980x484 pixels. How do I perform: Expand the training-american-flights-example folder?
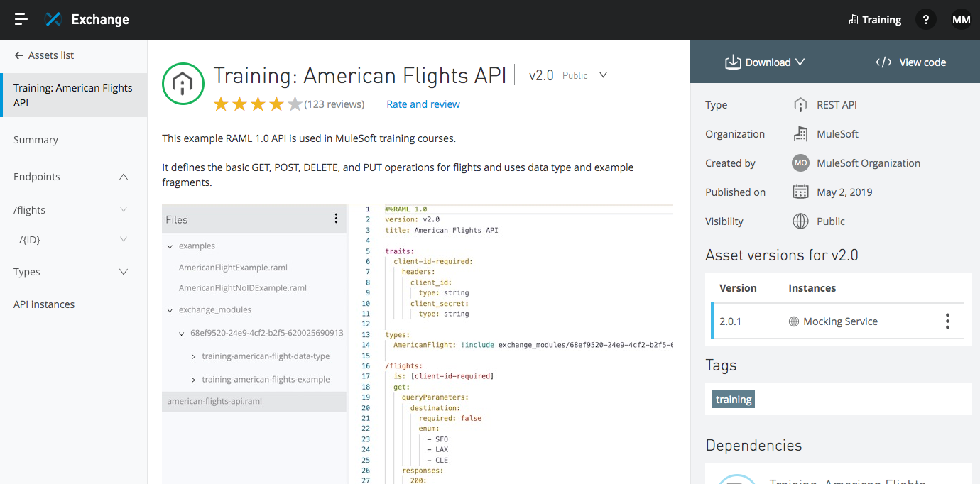(194, 380)
